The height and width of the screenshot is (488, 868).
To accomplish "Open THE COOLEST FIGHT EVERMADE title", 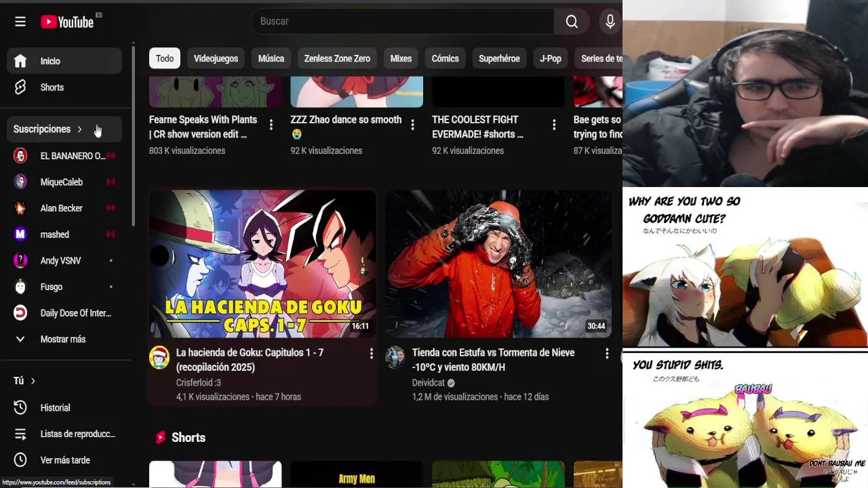I will (x=478, y=127).
